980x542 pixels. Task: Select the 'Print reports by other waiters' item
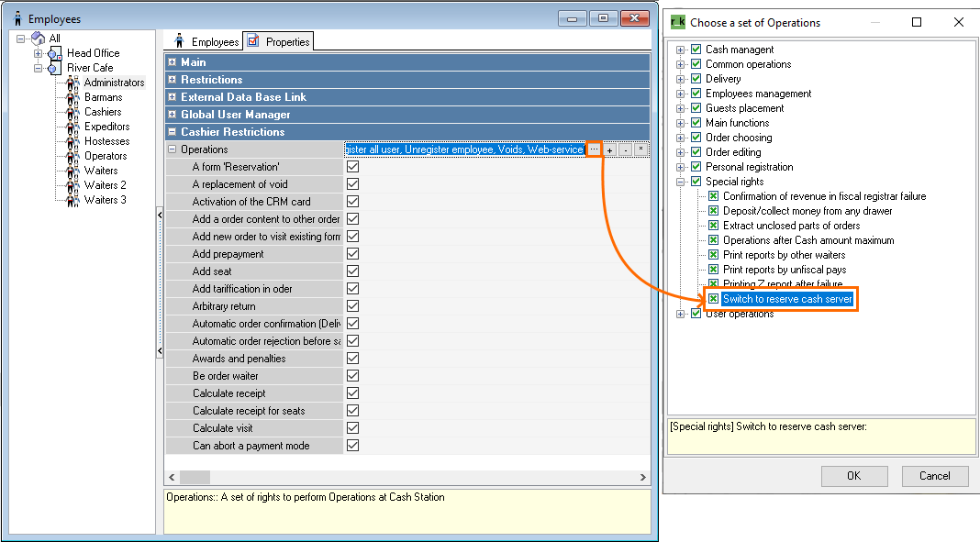tap(784, 255)
